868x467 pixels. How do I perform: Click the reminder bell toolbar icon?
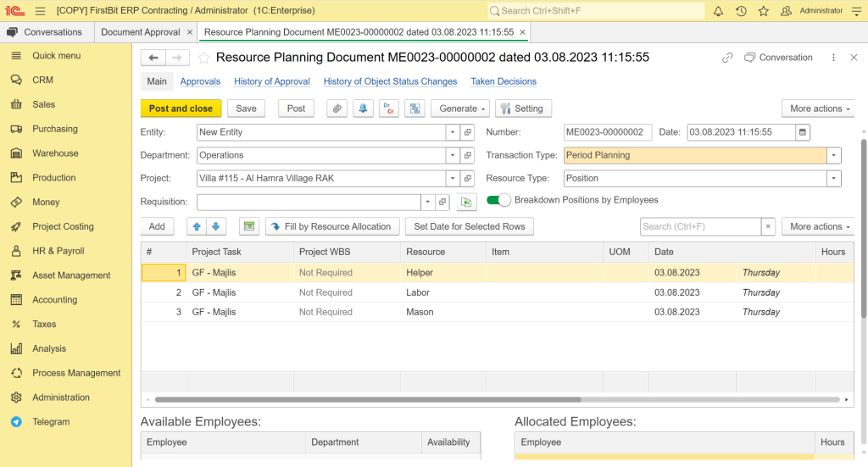363,108
